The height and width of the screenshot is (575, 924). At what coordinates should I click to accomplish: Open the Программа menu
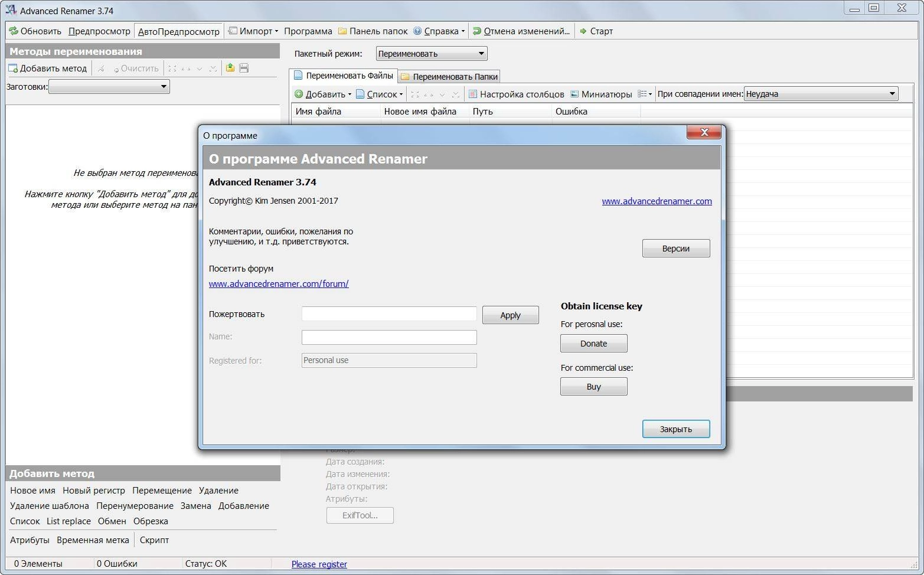pos(308,31)
